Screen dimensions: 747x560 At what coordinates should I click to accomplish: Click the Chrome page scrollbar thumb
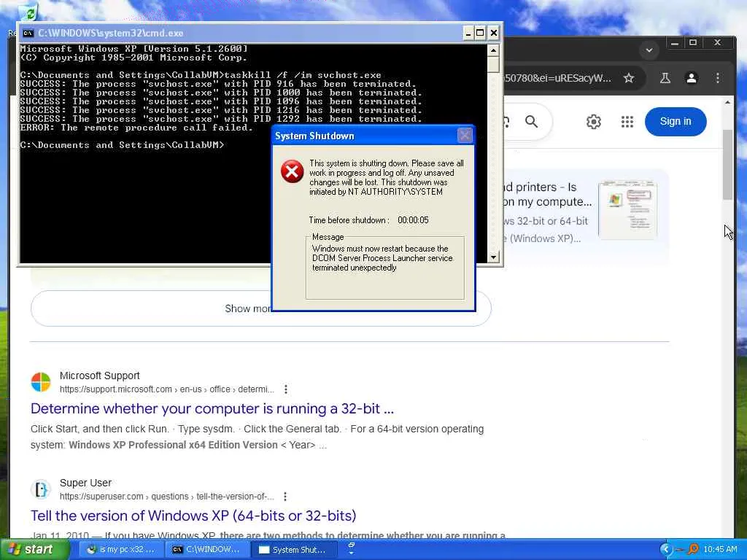727,164
